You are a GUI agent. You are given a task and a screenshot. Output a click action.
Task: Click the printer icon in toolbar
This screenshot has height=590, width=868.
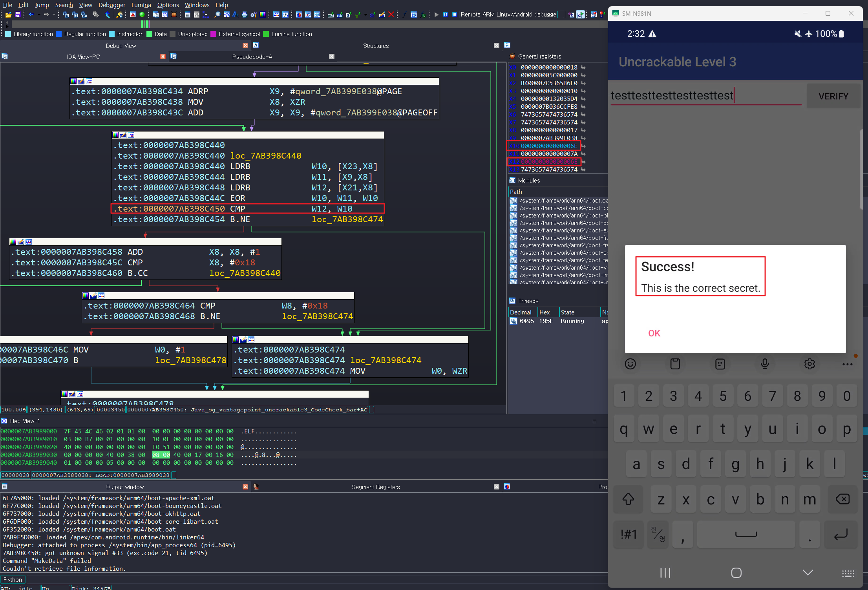click(244, 15)
